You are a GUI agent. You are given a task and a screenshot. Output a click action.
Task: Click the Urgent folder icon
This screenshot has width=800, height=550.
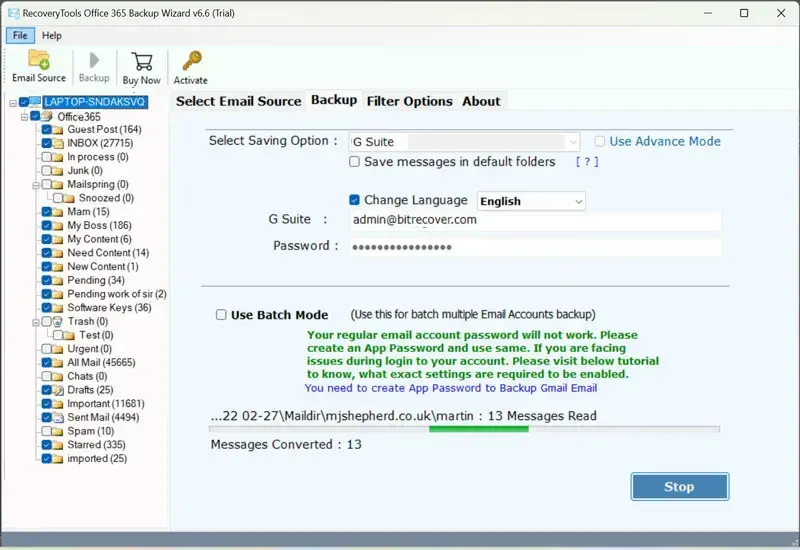[58, 349]
